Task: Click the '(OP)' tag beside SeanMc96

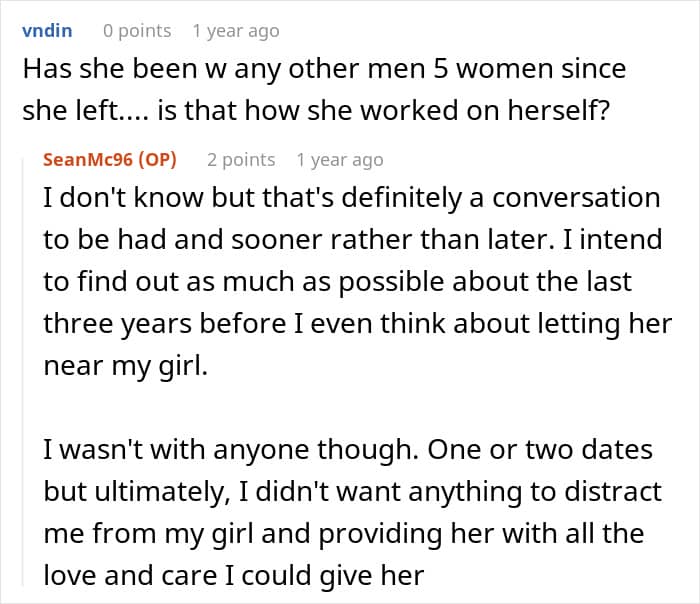Action: tap(158, 160)
